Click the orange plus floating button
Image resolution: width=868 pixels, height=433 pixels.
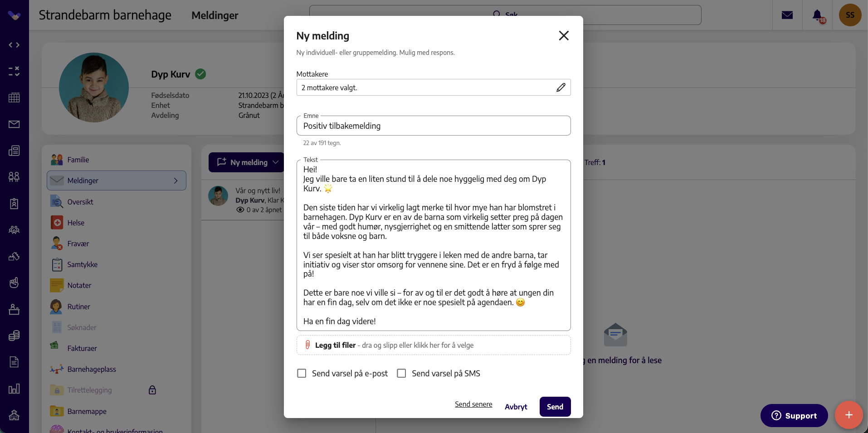click(x=848, y=415)
